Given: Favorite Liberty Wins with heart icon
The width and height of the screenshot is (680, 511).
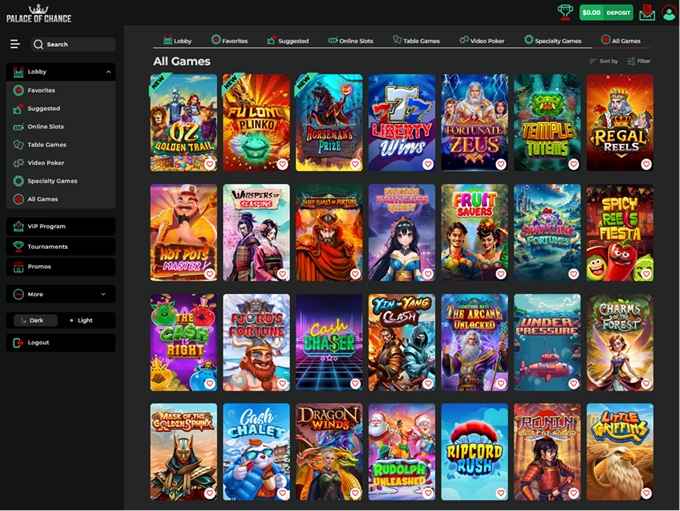Looking at the screenshot, I should point(428,164).
